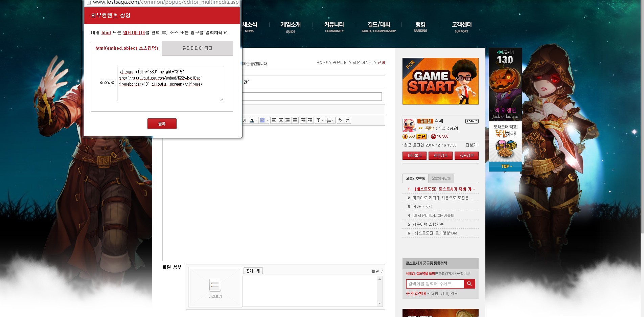Screen dimensions: 644x317
Task: Click the line spacing icon
Action: [x=318, y=120]
